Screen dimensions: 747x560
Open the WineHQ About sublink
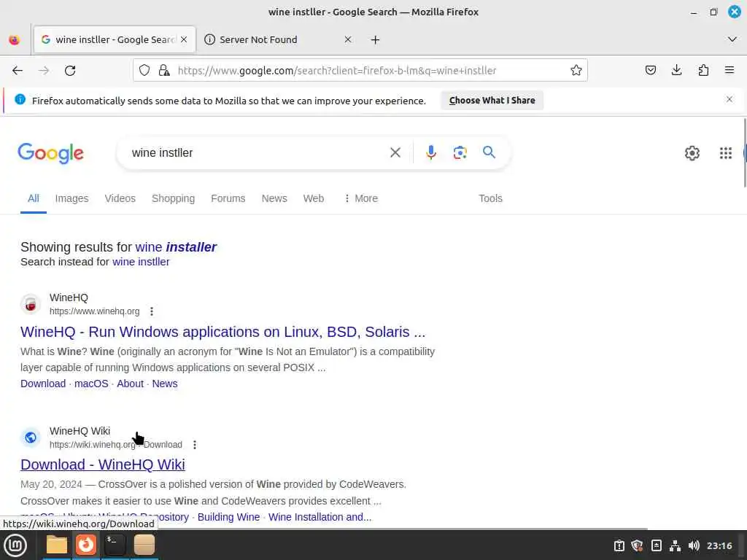point(130,384)
